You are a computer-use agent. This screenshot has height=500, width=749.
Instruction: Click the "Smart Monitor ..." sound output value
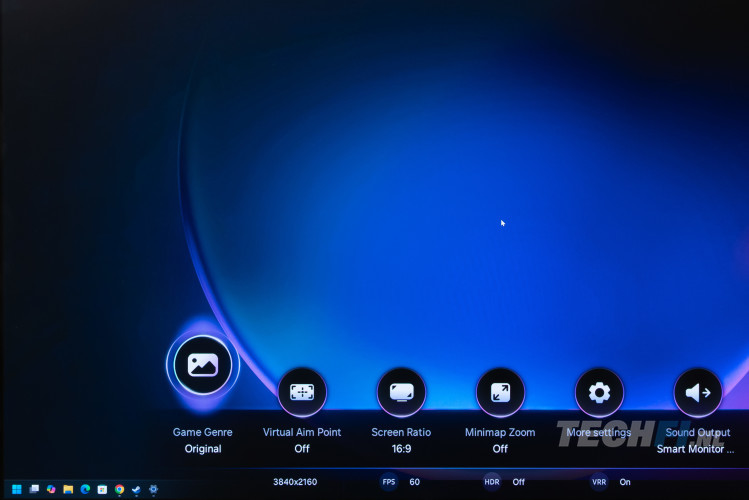(696, 449)
